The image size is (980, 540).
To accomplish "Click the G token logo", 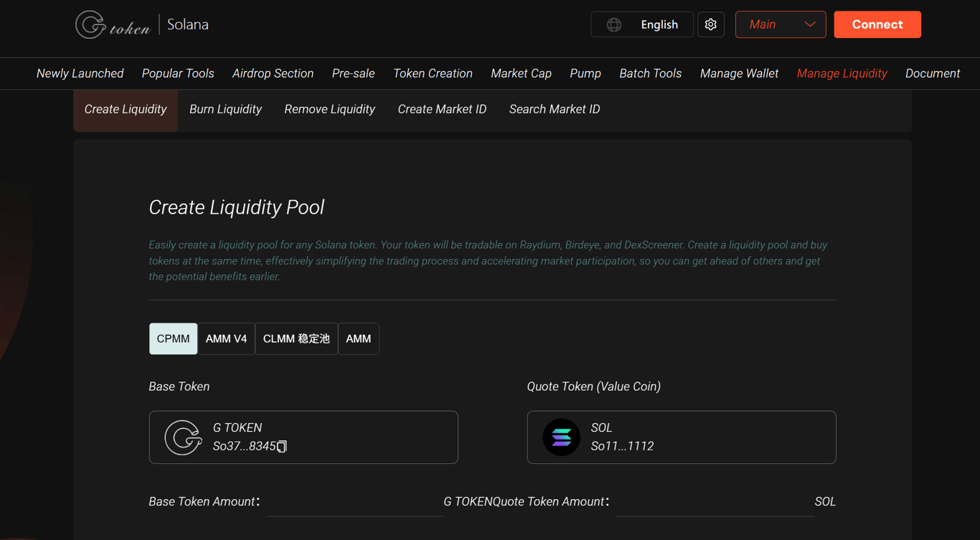I will [113, 24].
